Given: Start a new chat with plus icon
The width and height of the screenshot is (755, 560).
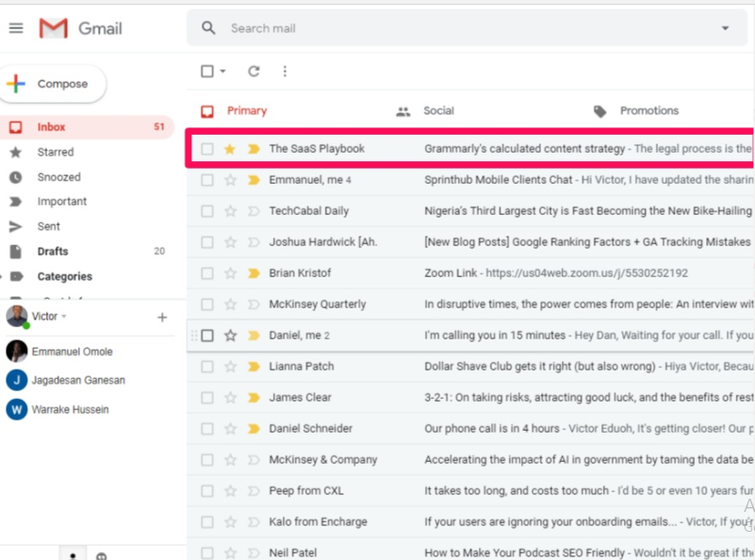Looking at the screenshot, I should point(162,318).
